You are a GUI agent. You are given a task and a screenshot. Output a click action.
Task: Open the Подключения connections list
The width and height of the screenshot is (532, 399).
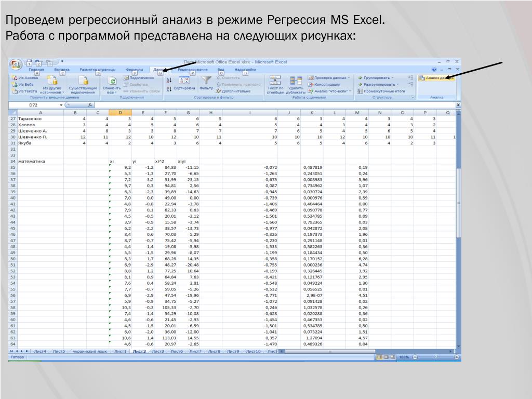point(138,78)
